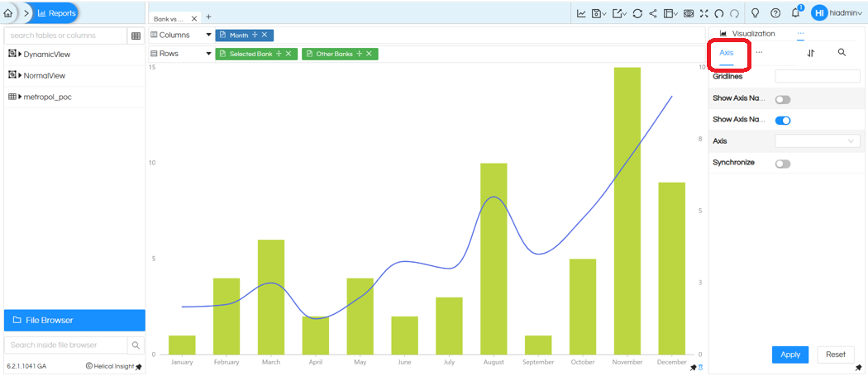Screen dimensions: 868x376
Task: Turn on the disabled Show Axis Name toggle
Action: (783, 100)
